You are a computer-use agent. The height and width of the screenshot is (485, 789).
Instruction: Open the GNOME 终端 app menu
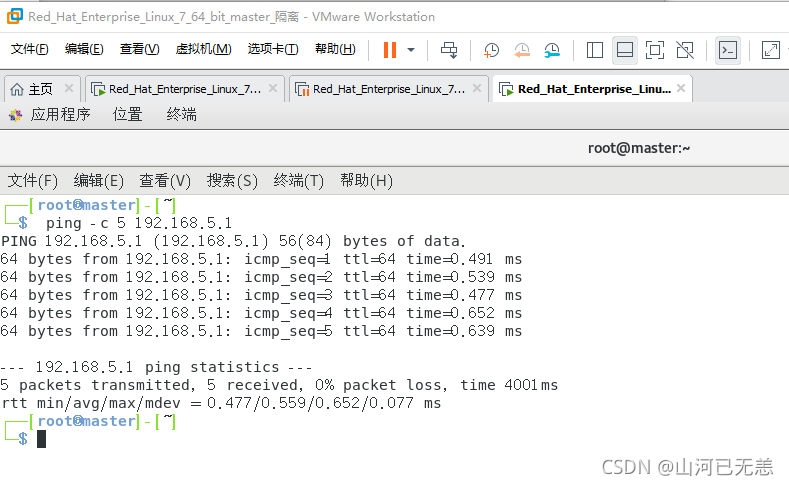tap(182, 115)
